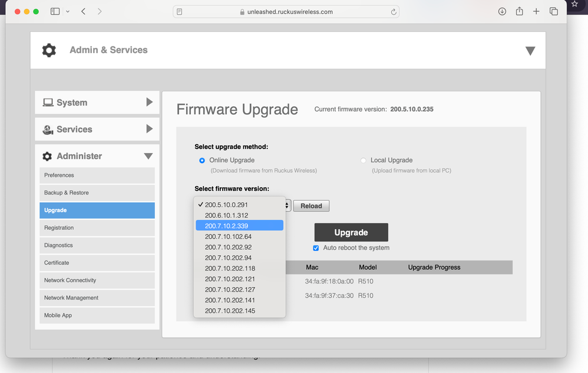588x373 pixels.
Task: Click the Reload button
Action: click(x=311, y=206)
